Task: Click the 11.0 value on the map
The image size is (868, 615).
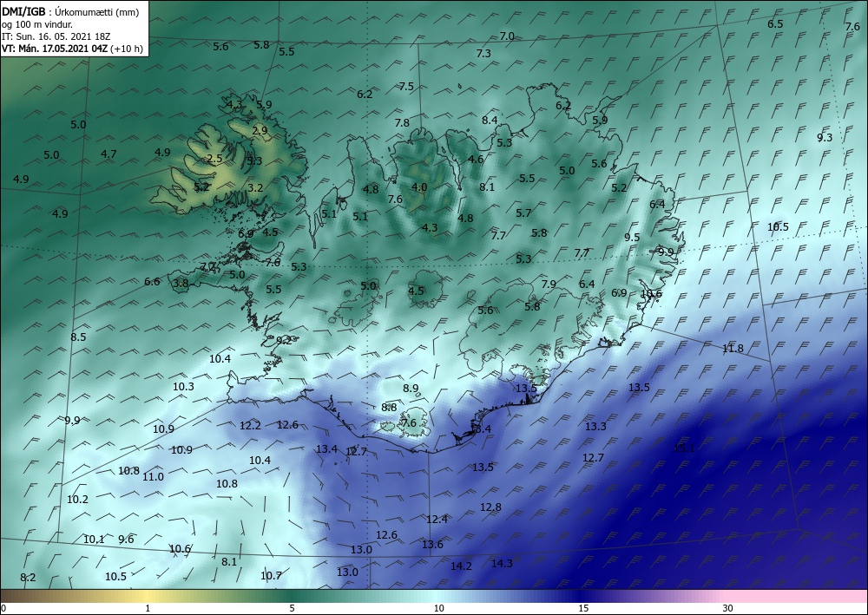Action: tap(153, 477)
